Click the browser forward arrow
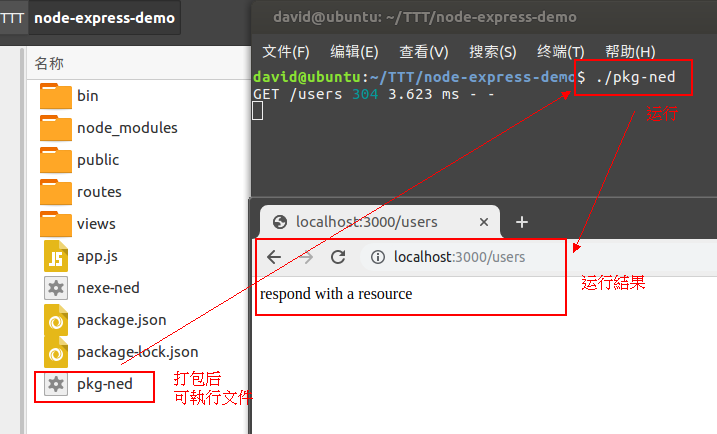This screenshot has height=434, width=717. click(306, 257)
